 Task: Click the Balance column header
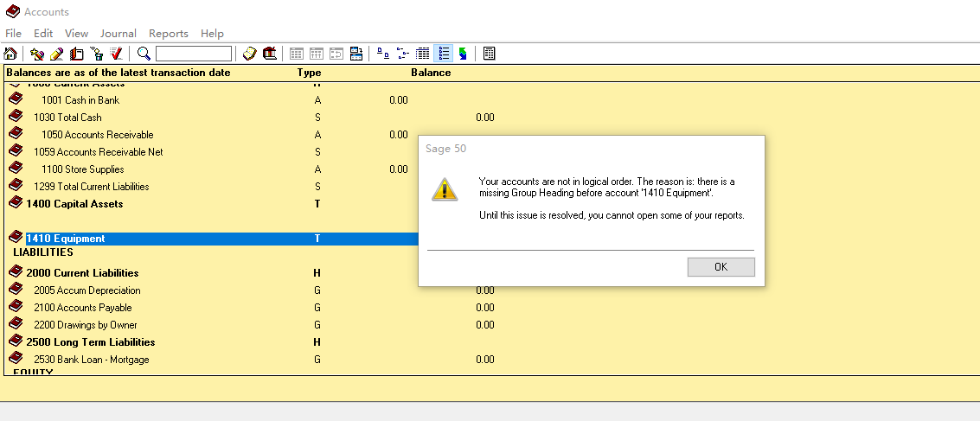(x=431, y=73)
